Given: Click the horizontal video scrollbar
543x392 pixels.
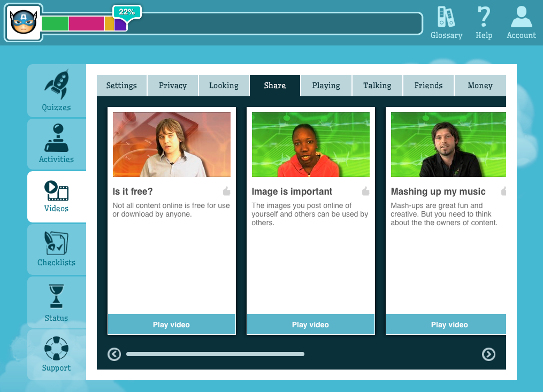Looking at the screenshot, I should click(x=216, y=354).
